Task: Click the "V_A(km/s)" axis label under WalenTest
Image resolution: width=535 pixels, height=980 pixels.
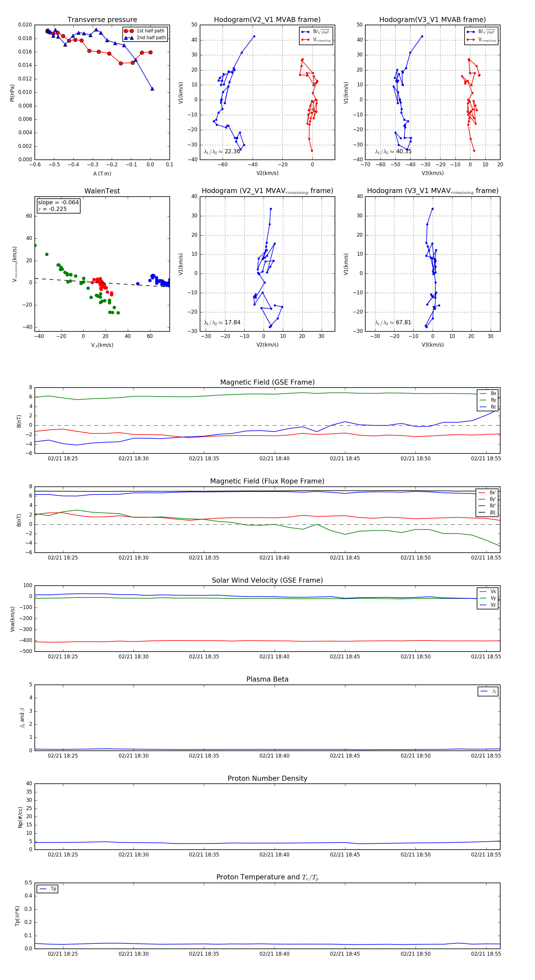Action: coord(102,345)
